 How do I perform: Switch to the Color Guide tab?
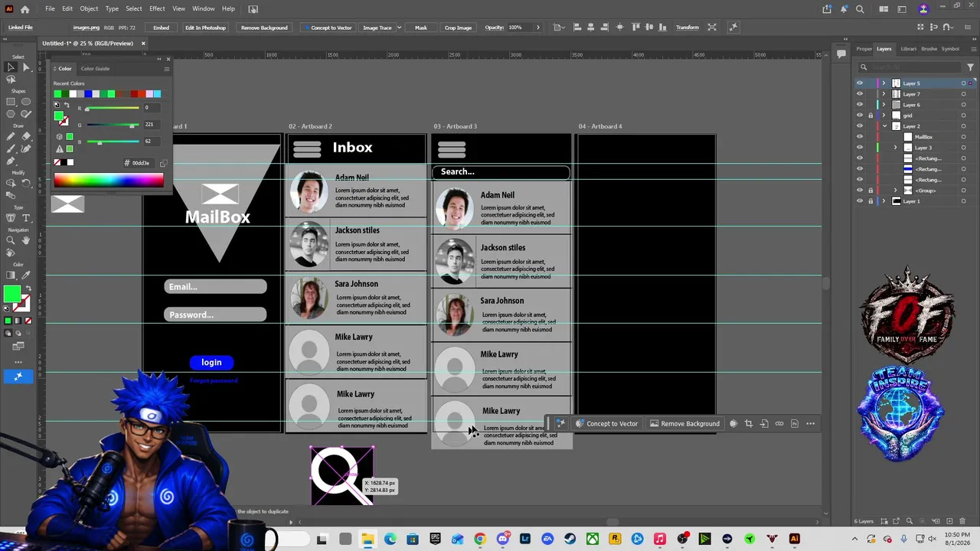tap(95, 69)
